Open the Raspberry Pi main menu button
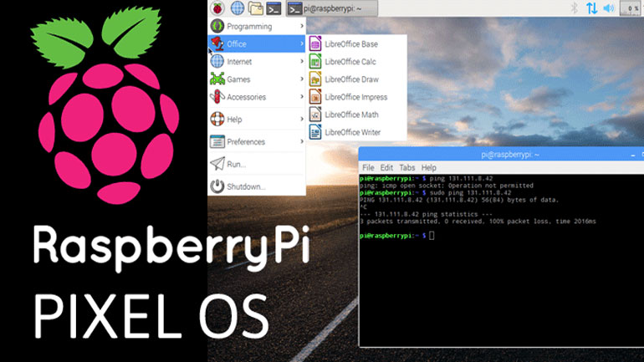The height and width of the screenshot is (362, 644). click(x=217, y=8)
